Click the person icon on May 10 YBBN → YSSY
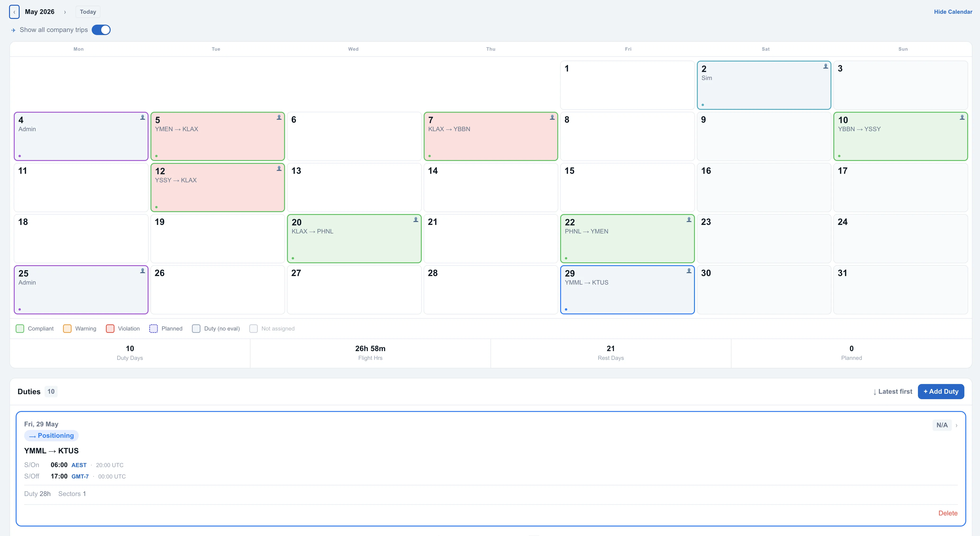The height and width of the screenshot is (536, 980). [x=962, y=117]
